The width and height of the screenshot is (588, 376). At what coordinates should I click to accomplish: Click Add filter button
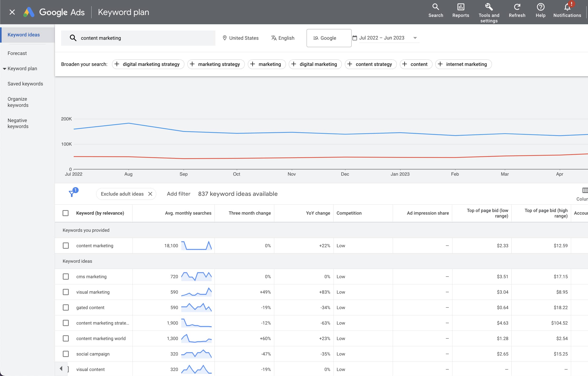pos(178,194)
